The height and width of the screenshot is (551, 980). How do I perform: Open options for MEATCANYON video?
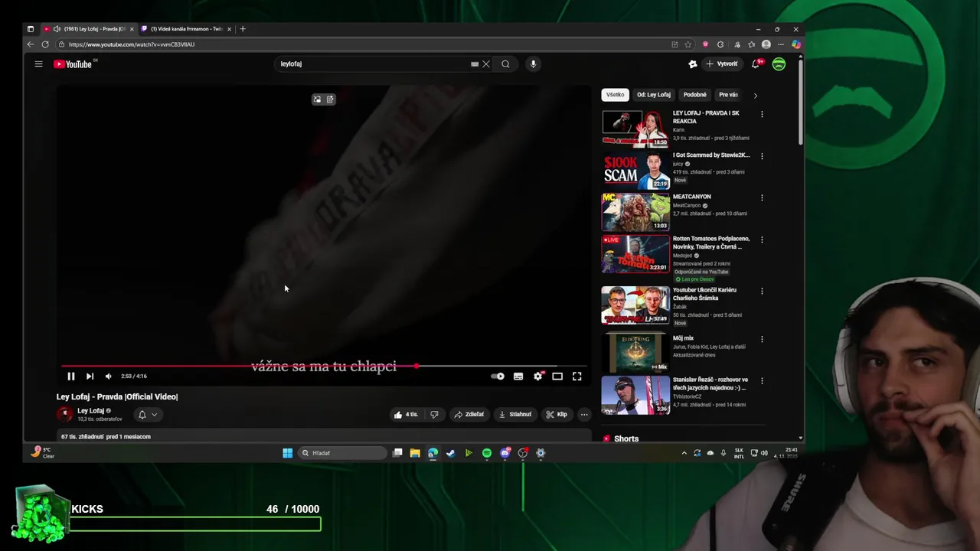(x=762, y=197)
